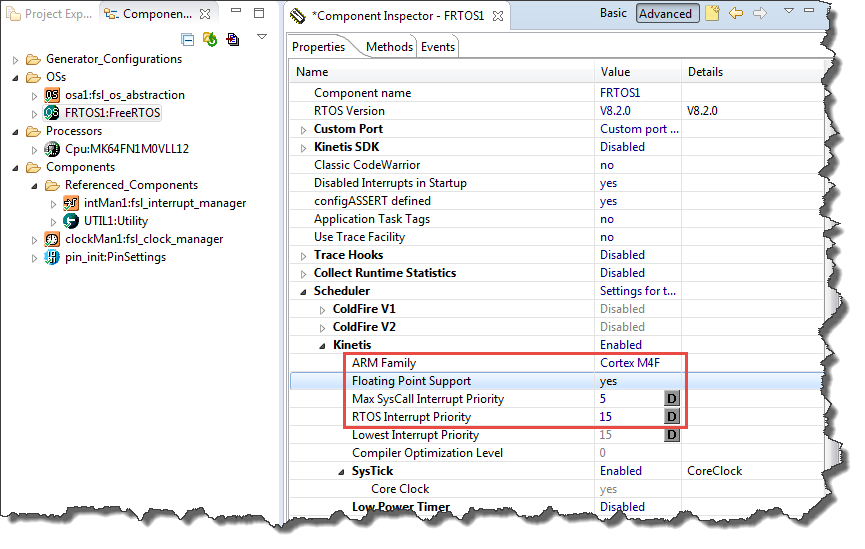Click the Collapse All icon in Components view
Screen dimensions: 865x549
[188, 39]
